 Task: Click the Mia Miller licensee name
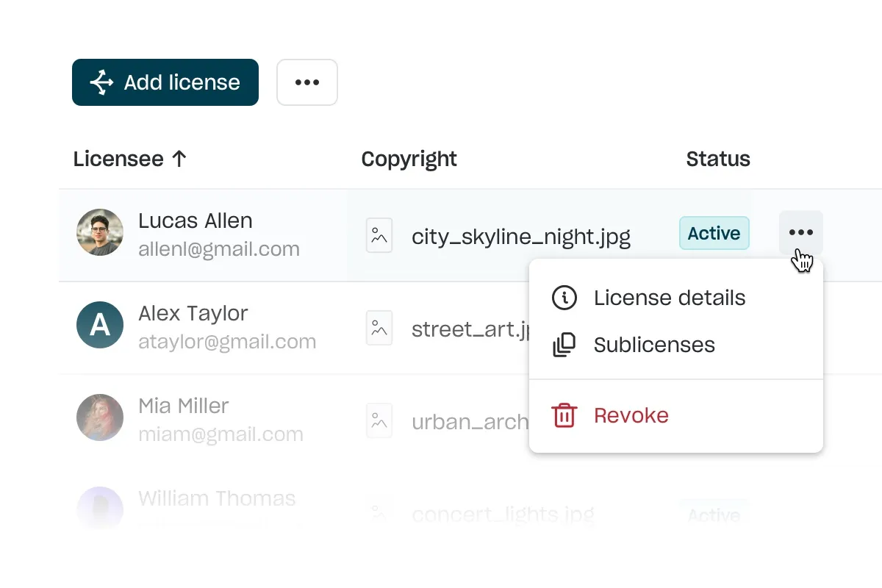(183, 406)
